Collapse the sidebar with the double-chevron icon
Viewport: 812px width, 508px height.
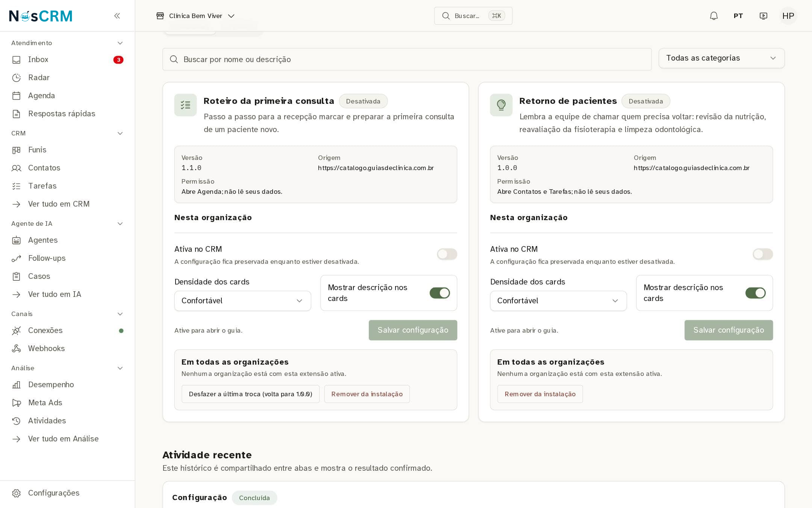[x=117, y=16]
